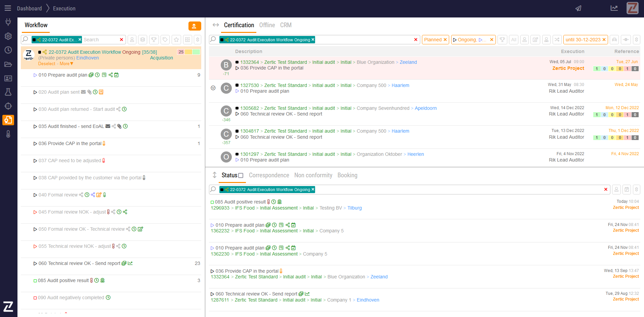Image resolution: width=644 pixels, height=317 pixels.
Task: Expand the More dropdown under workflow title
Action: pos(66,64)
